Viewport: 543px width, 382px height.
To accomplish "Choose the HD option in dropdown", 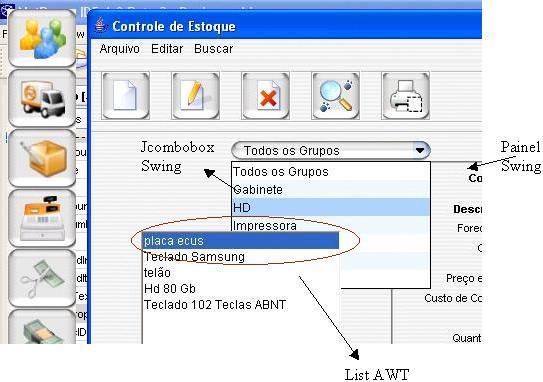I will click(331, 207).
